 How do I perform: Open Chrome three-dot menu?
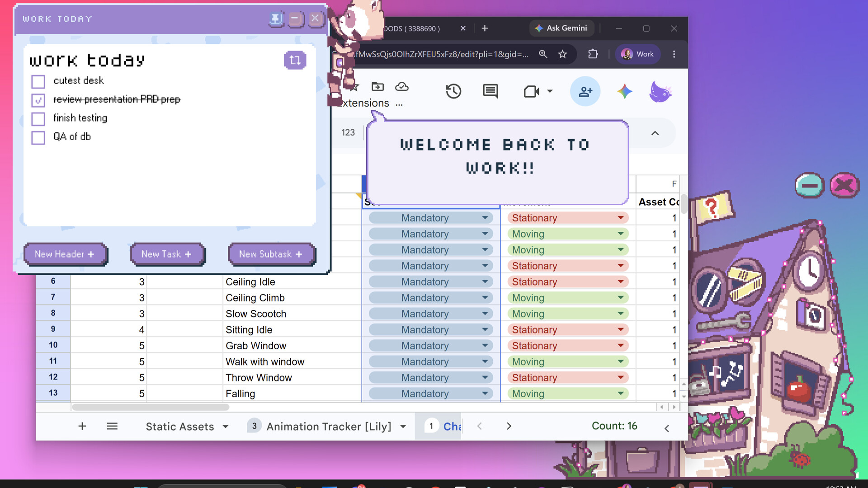click(674, 54)
